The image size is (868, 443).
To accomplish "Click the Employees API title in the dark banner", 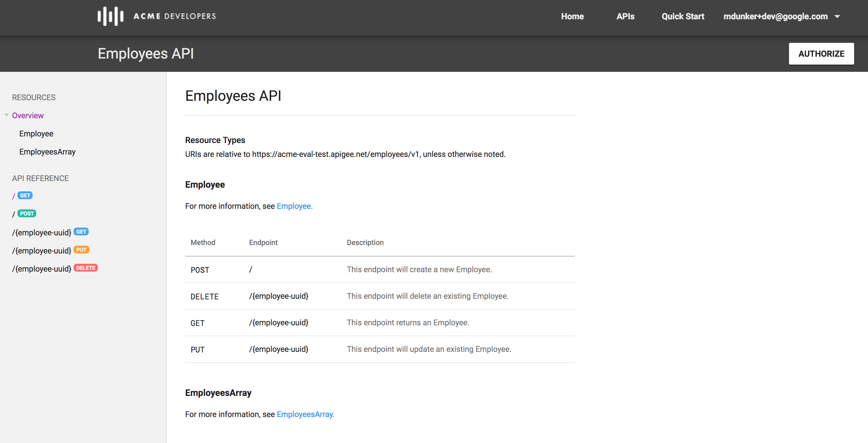I will [x=146, y=54].
